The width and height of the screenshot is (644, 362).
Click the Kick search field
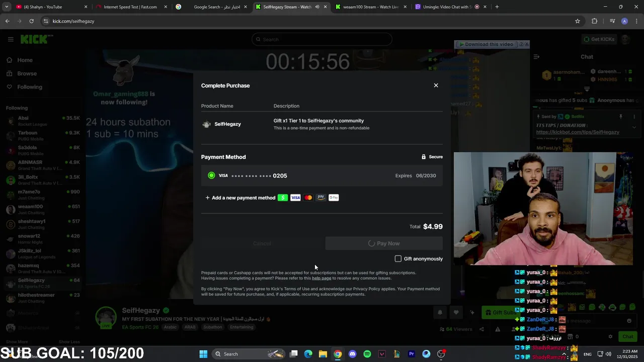click(322, 39)
